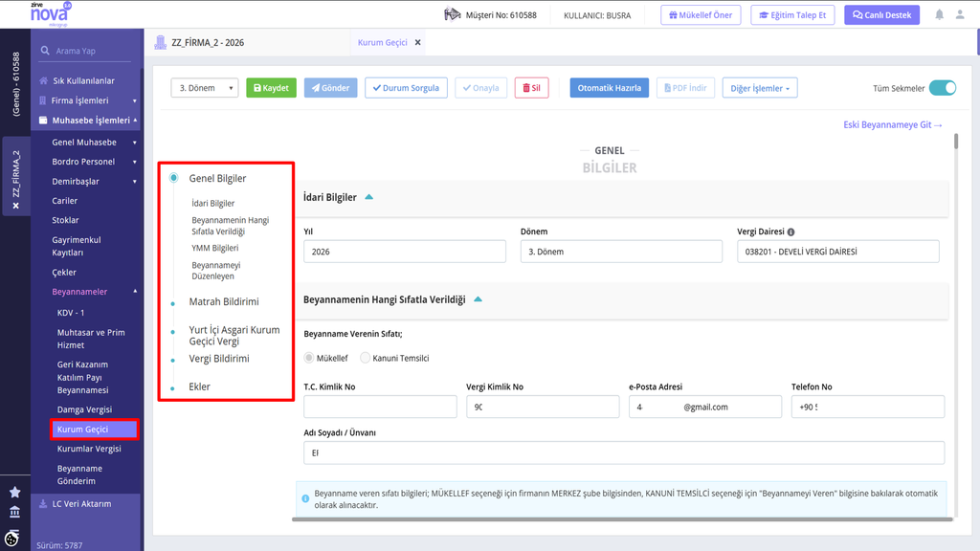Click the Vergi Dairesi info icon

click(x=791, y=231)
